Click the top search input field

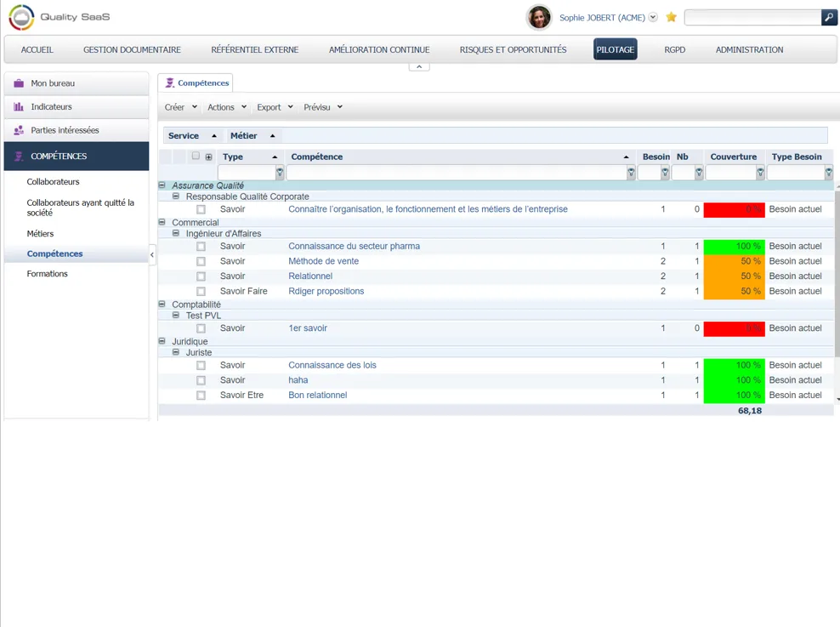click(x=752, y=17)
